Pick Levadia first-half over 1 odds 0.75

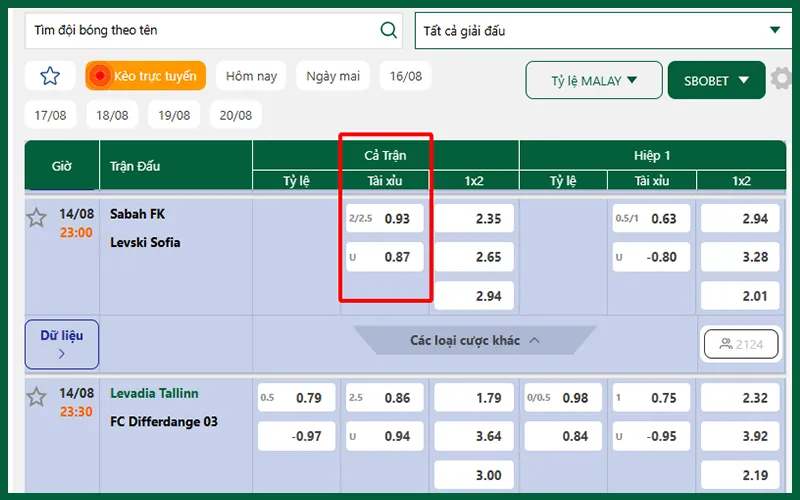tap(651, 397)
